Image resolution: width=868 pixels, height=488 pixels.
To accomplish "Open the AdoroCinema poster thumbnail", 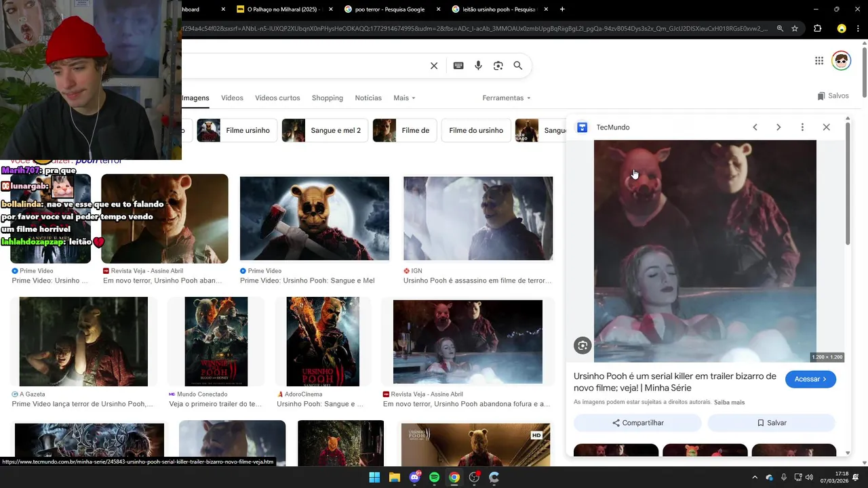I will point(323,342).
